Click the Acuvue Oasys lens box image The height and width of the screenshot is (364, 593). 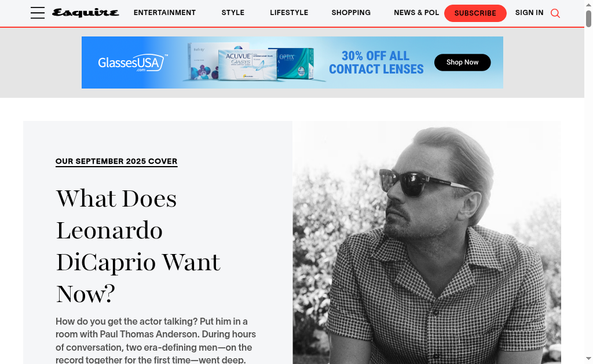point(248,65)
